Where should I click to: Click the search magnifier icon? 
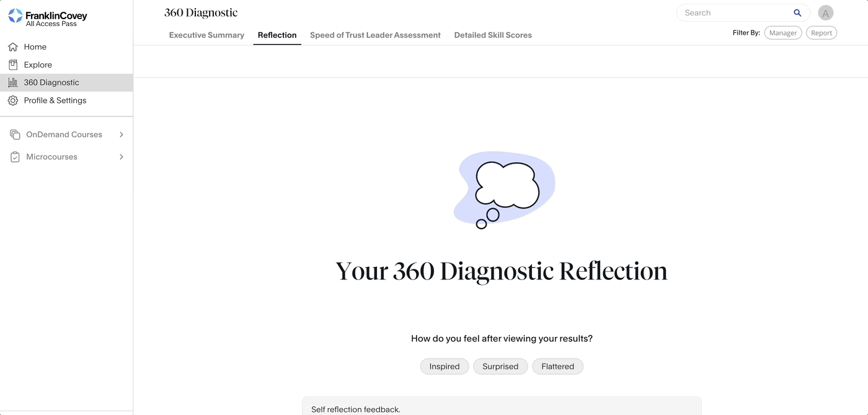[x=797, y=13]
